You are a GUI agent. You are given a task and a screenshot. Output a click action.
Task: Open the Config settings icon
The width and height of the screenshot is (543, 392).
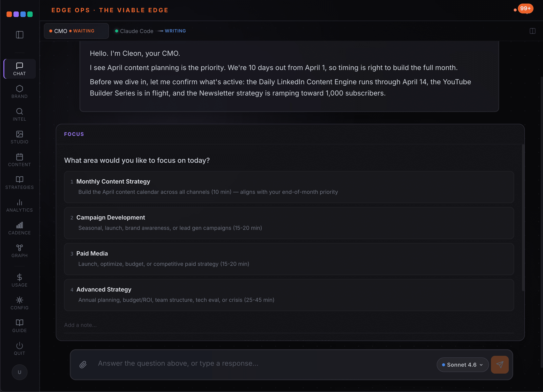pyautogui.click(x=19, y=300)
